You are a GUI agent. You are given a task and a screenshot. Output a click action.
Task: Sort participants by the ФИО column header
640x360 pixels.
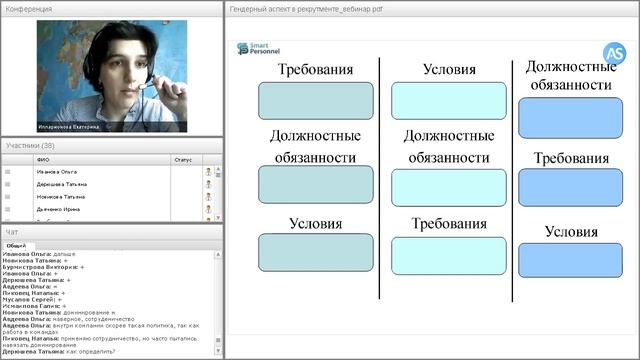click(101, 160)
